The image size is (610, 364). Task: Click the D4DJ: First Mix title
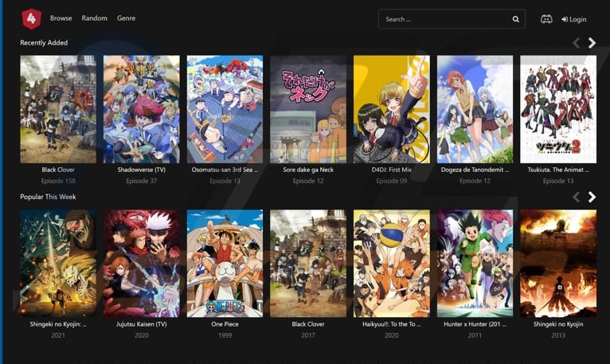pos(392,170)
